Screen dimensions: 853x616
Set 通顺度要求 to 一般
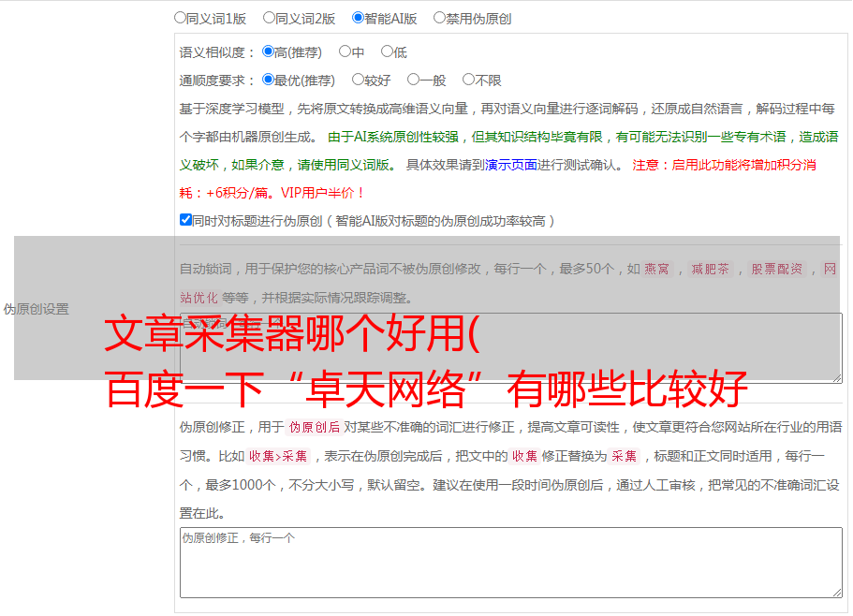click(414, 80)
